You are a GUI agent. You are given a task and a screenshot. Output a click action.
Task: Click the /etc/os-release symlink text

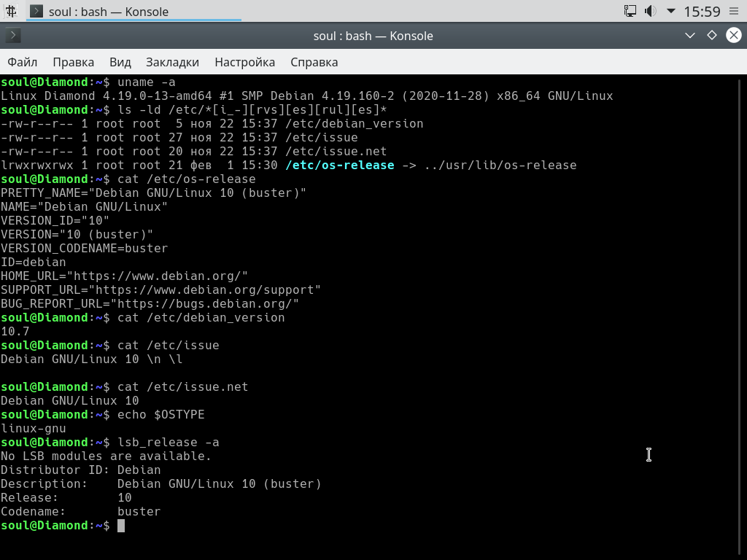click(340, 166)
